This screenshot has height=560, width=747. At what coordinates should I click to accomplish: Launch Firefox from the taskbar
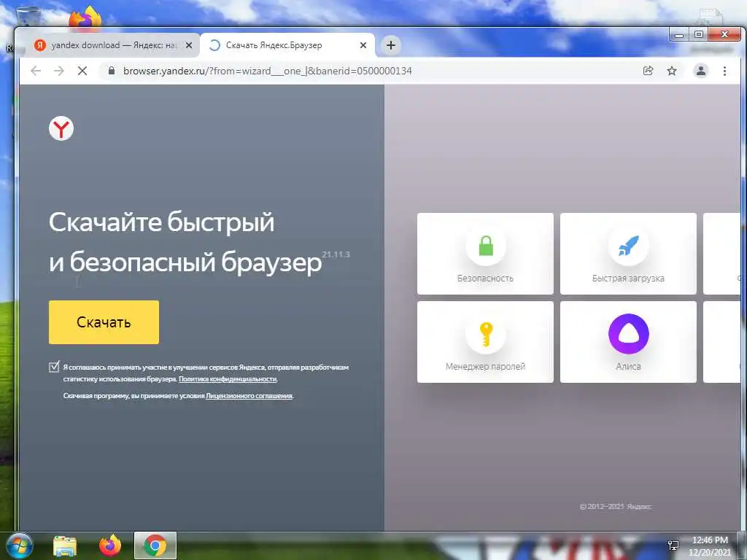(110, 545)
